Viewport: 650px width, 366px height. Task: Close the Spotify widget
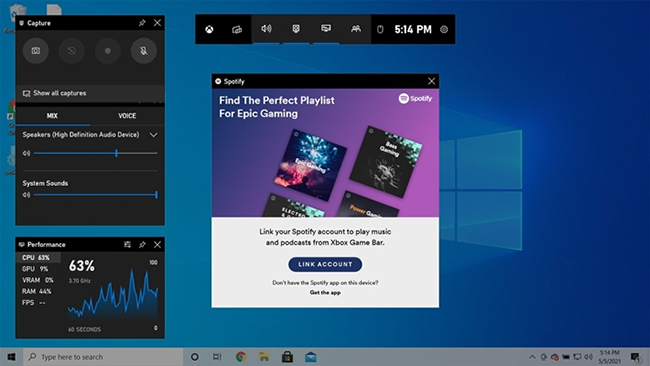tap(432, 81)
